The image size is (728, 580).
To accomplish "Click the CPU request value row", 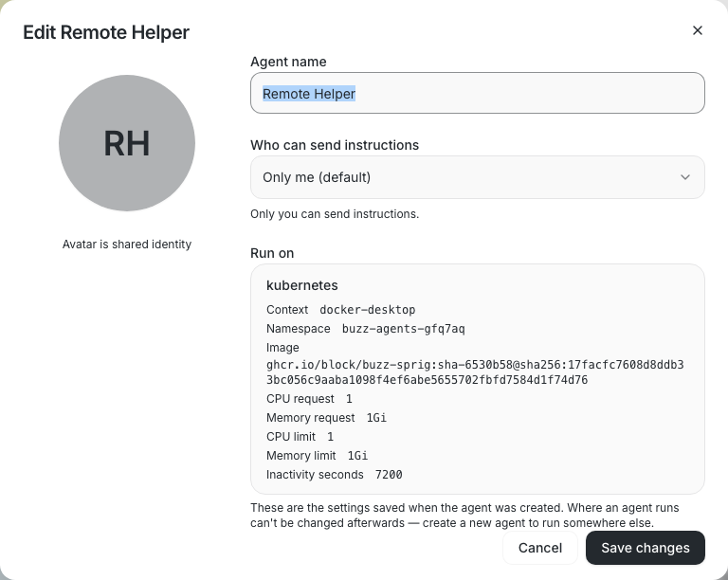I will (309, 399).
